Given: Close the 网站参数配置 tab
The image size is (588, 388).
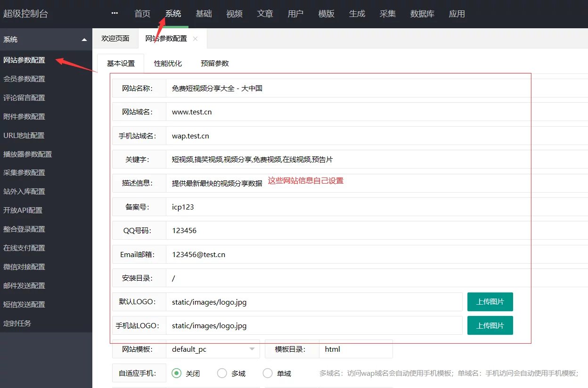Looking at the screenshot, I should click(196, 39).
